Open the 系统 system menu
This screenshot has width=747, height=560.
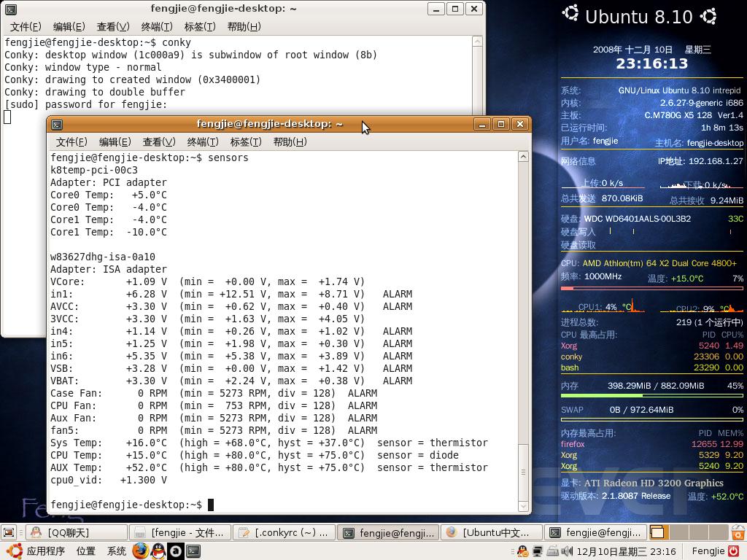[116, 551]
